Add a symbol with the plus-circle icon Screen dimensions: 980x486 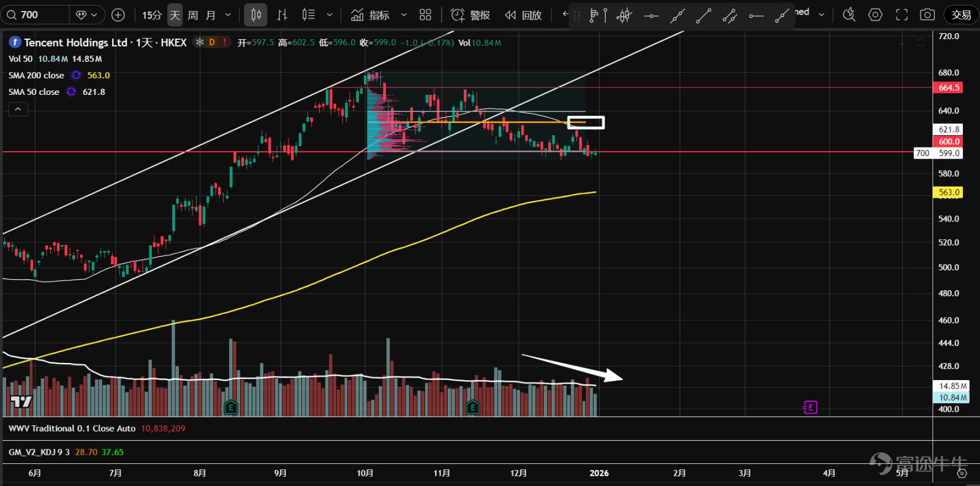[x=118, y=15]
